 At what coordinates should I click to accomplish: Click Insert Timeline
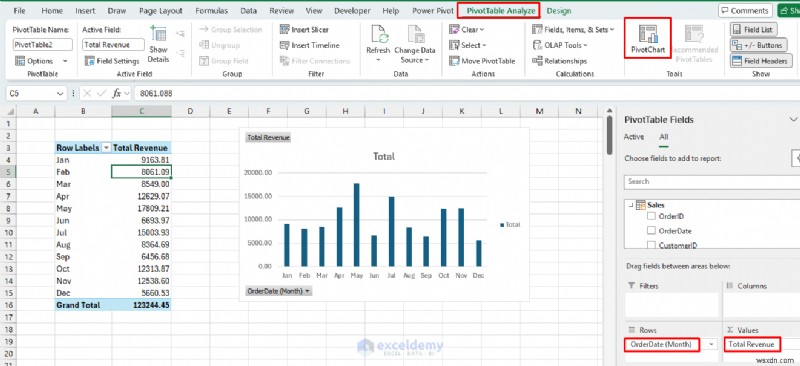pos(310,45)
